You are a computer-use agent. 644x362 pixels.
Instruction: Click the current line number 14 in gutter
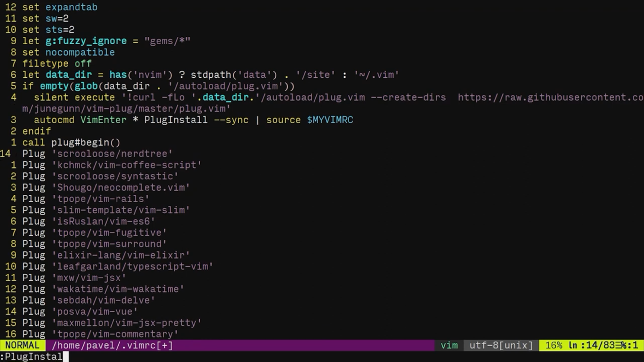5,154
